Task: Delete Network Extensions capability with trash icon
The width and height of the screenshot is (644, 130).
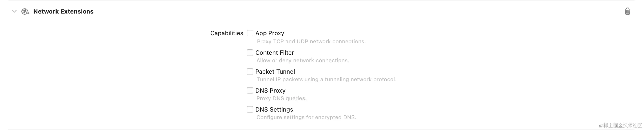Action: [x=627, y=11]
